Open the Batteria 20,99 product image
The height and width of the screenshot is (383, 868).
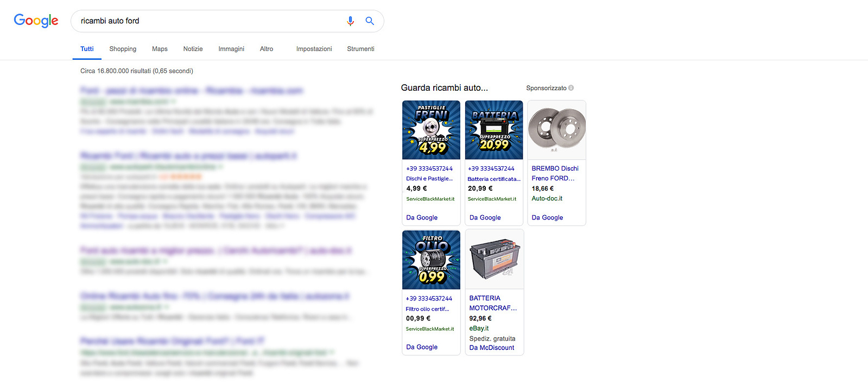click(x=494, y=130)
